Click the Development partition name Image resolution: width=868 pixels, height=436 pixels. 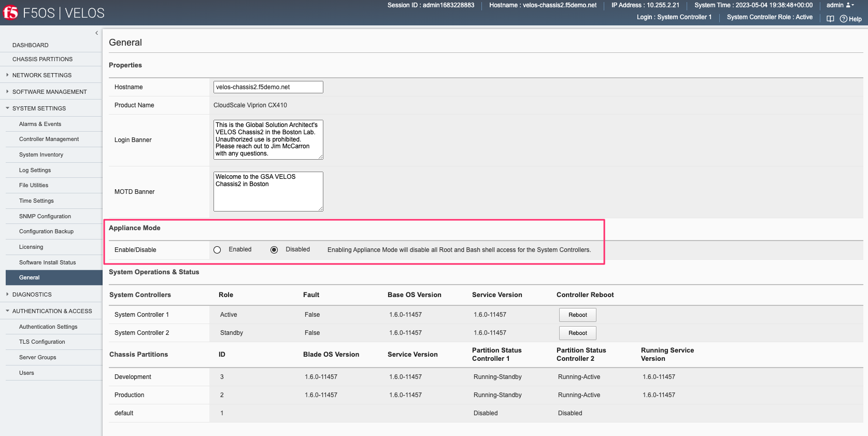click(x=133, y=377)
